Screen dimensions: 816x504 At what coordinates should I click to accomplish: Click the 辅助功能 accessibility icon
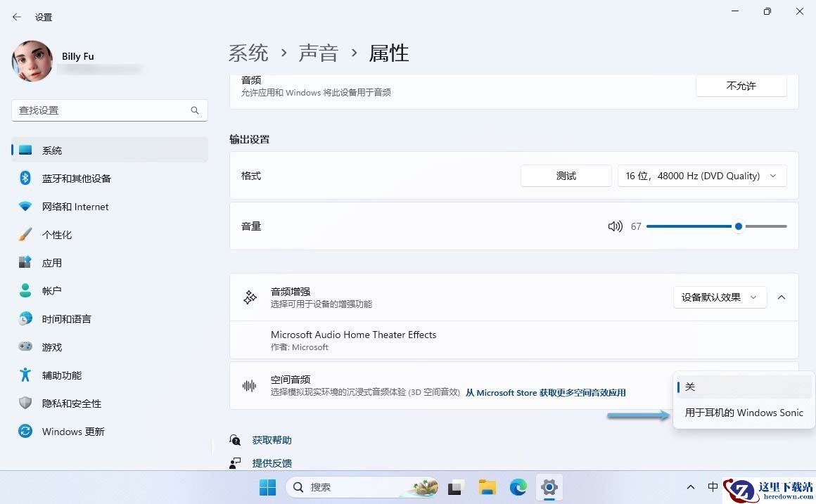(25, 375)
